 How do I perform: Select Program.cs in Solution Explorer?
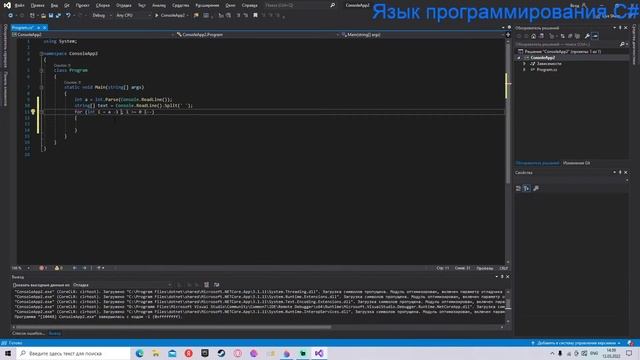click(547, 70)
